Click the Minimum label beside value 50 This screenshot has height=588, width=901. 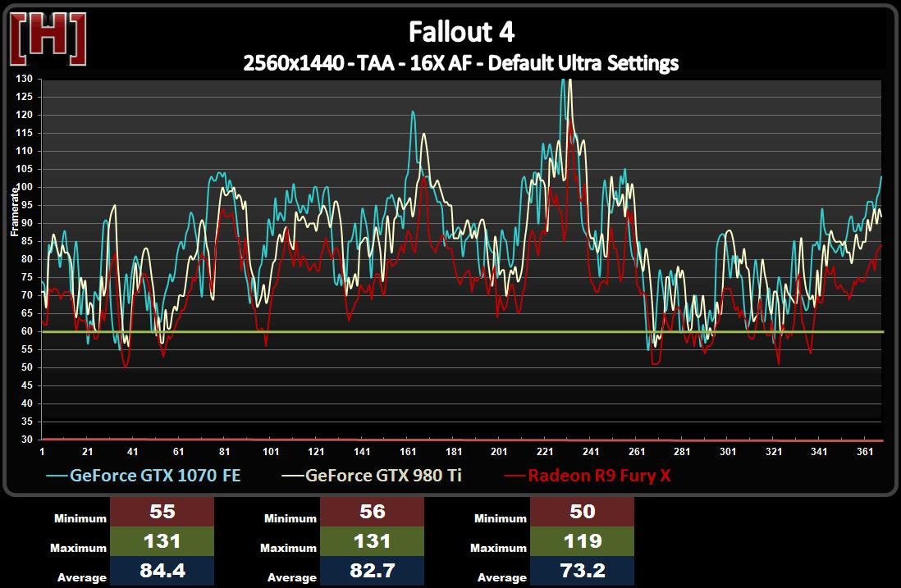[501, 518]
